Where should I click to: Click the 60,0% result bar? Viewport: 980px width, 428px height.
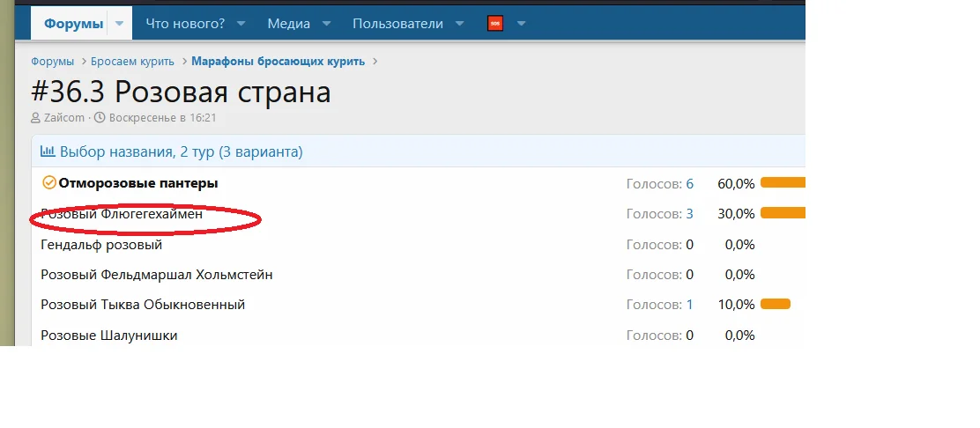click(783, 183)
